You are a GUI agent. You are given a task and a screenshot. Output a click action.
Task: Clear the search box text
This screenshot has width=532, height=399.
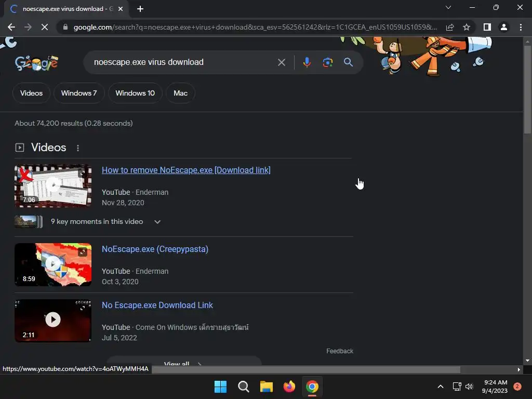(281, 62)
